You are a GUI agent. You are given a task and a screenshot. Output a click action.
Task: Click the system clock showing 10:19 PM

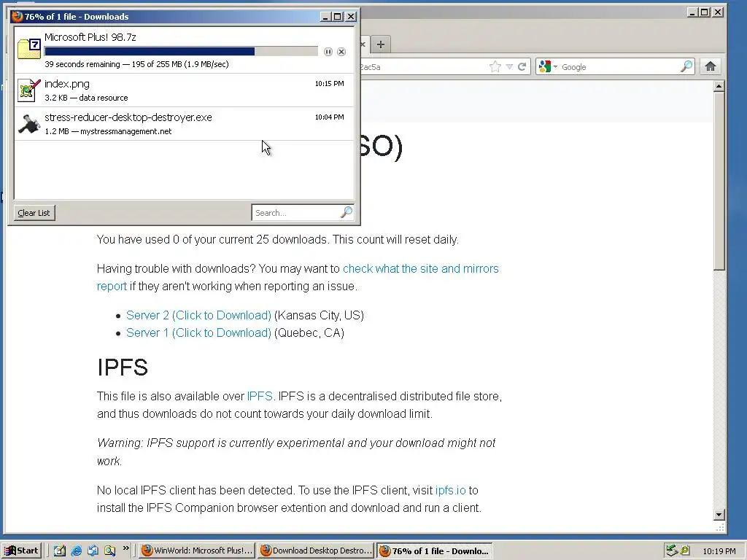point(719,551)
